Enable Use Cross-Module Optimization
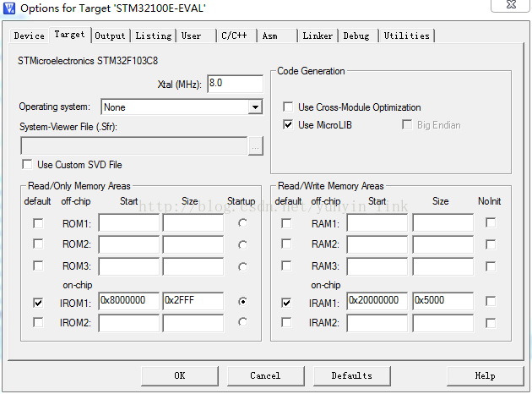The image size is (532, 394). (x=288, y=107)
